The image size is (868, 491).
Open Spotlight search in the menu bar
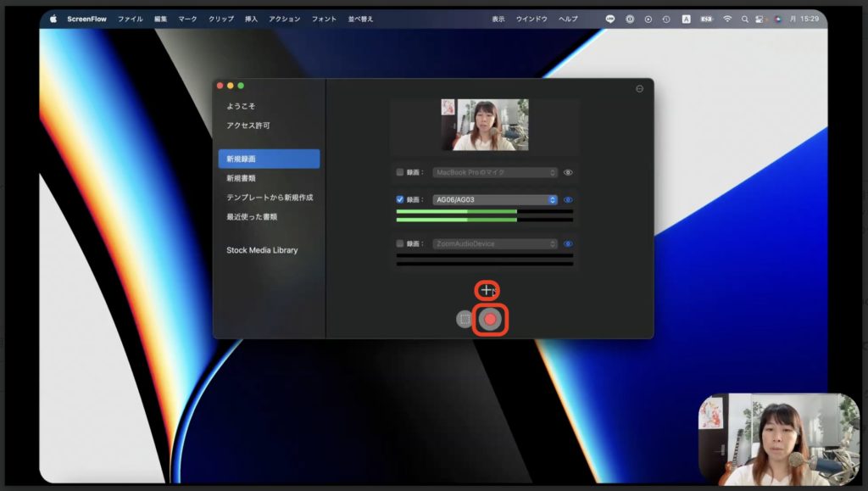coord(745,19)
